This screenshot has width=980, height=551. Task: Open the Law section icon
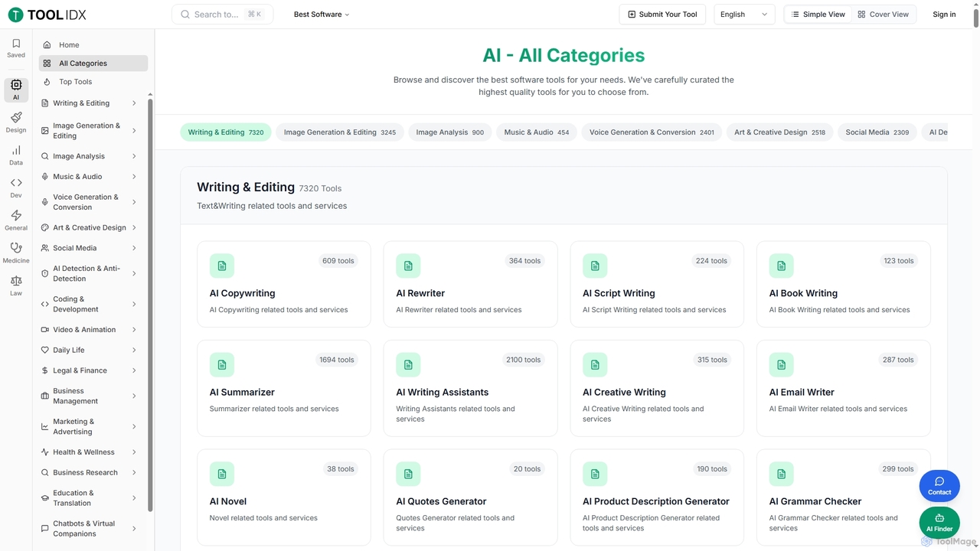tap(16, 285)
